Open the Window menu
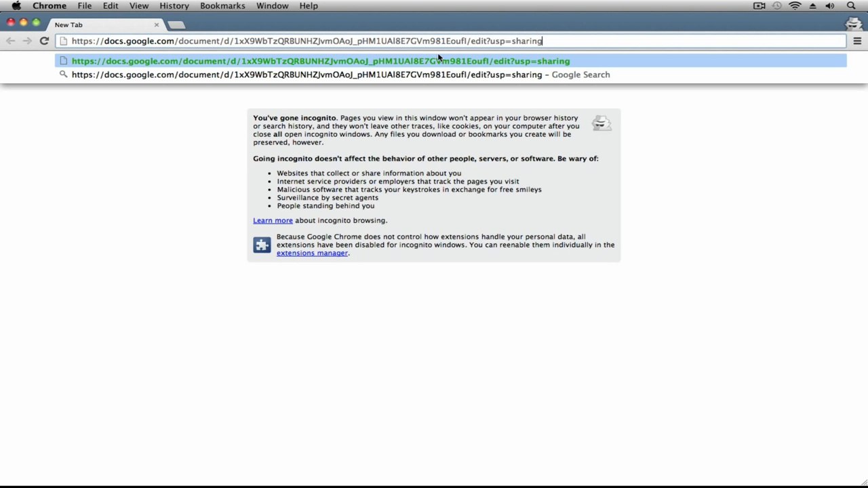 pos(273,6)
